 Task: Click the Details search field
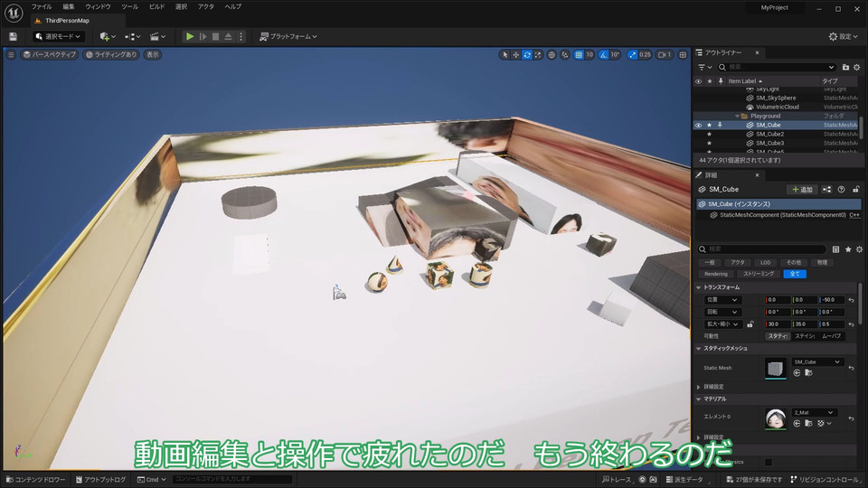761,249
